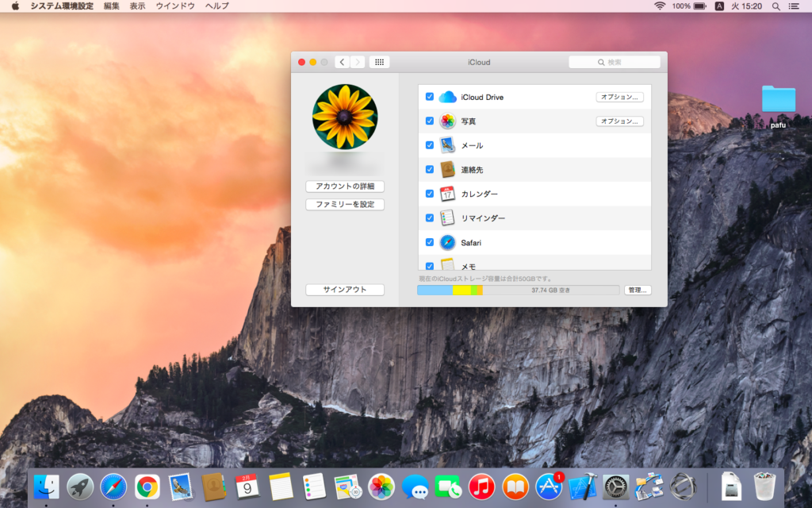Image resolution: width=812 pixels, height=508 pixels.
Task: Click ファミリーを設定 button
Action: tap(345, 204)
